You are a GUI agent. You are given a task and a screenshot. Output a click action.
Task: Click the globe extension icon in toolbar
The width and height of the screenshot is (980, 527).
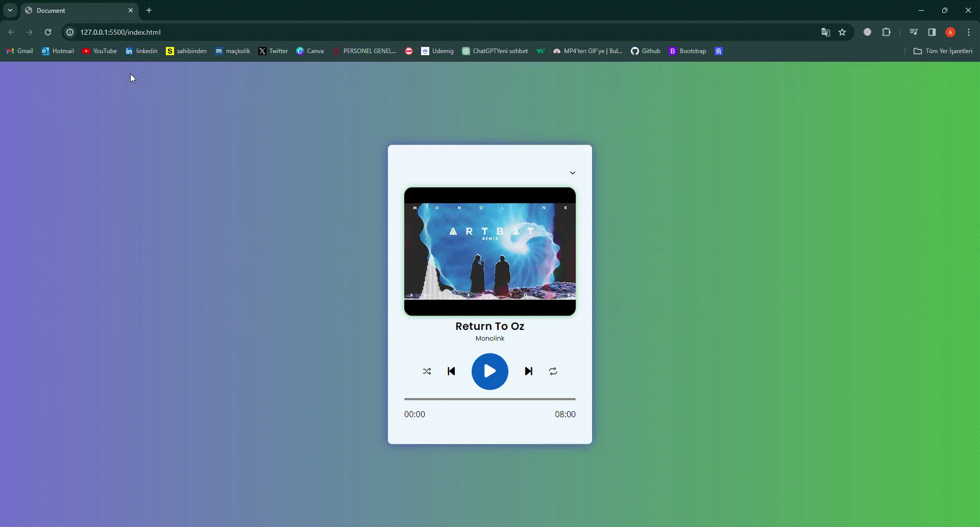(x=867, y=32)
